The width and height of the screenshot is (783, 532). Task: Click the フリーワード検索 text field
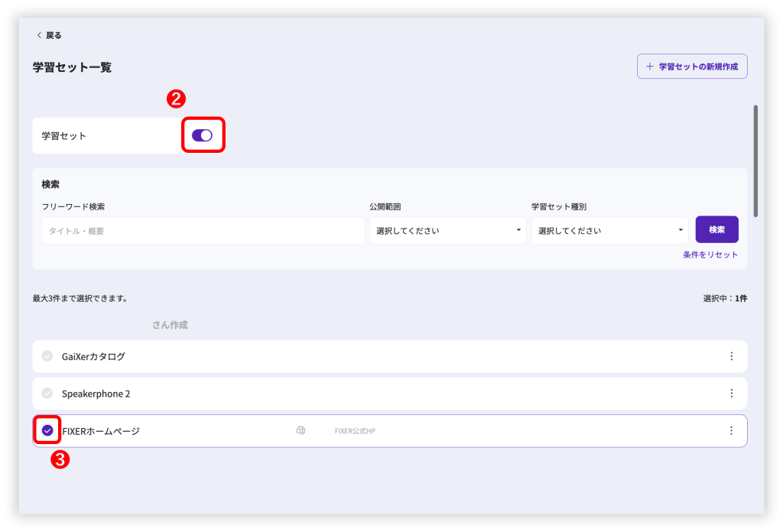pyautogui.click(x=203, y=231)
